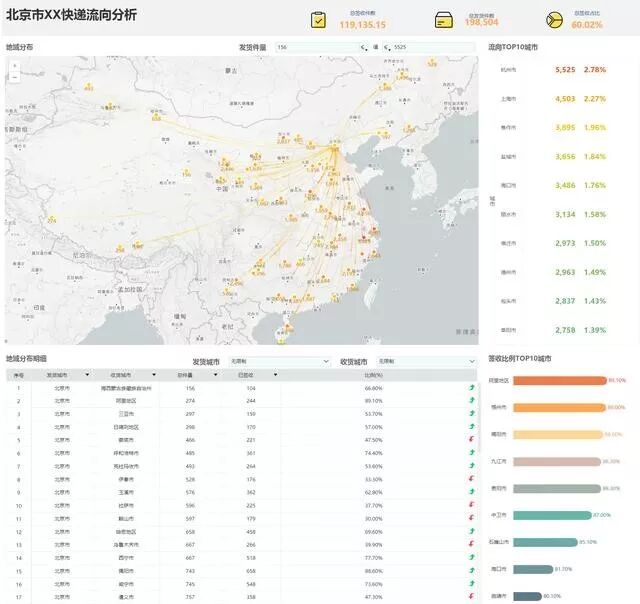The width and height of the screenshot is (640, 604).
Task: Click the total received parcels checklist icon
Action: coord(318,20)
